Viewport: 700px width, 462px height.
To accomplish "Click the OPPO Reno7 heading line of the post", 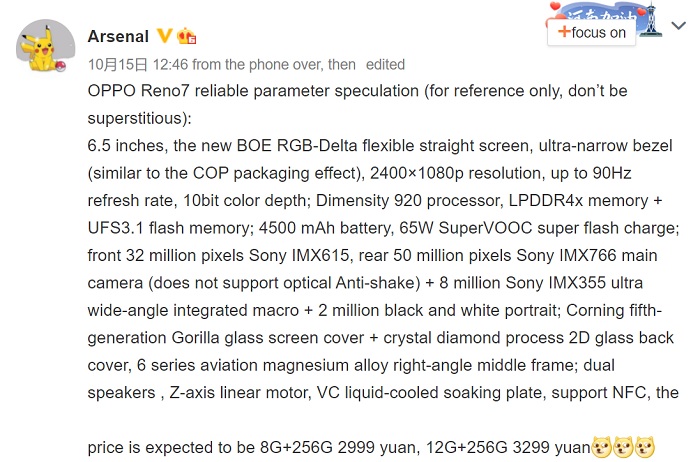I will tap(358, 91).
